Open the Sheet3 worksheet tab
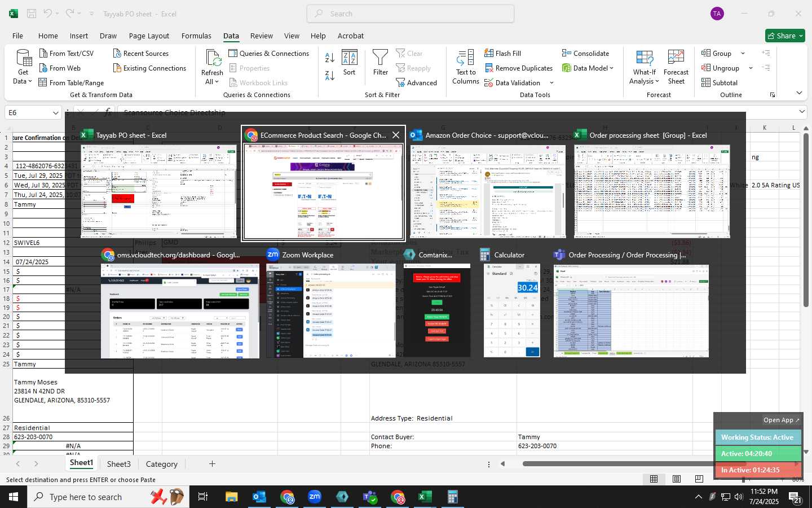The height and width of the screenshot is (508, 812). coord(118,464)
